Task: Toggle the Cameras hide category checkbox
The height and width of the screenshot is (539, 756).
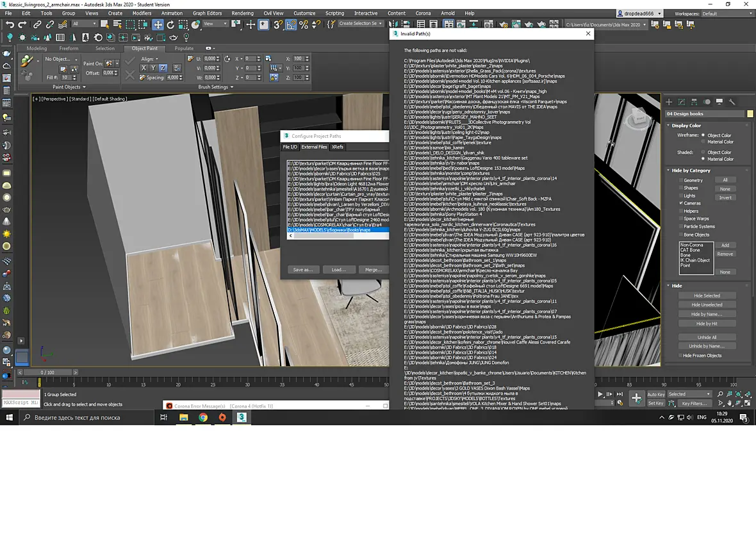Action: (681, 203)
